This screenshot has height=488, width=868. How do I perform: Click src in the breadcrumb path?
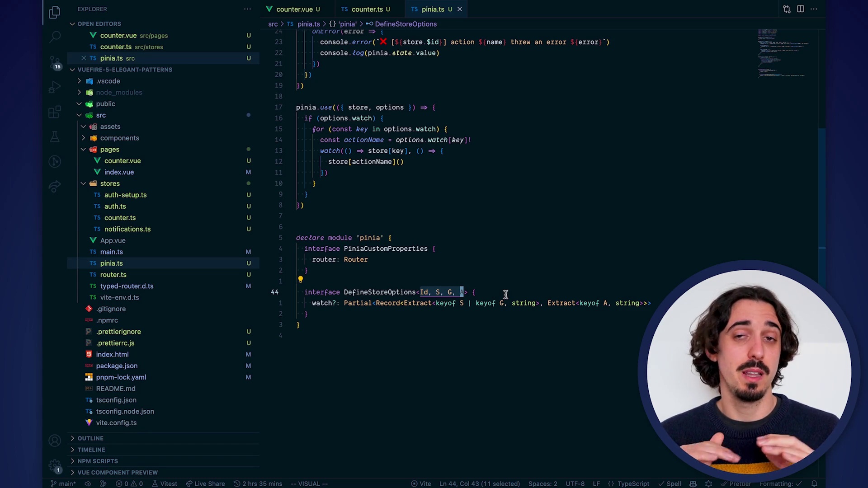point(273,24)
